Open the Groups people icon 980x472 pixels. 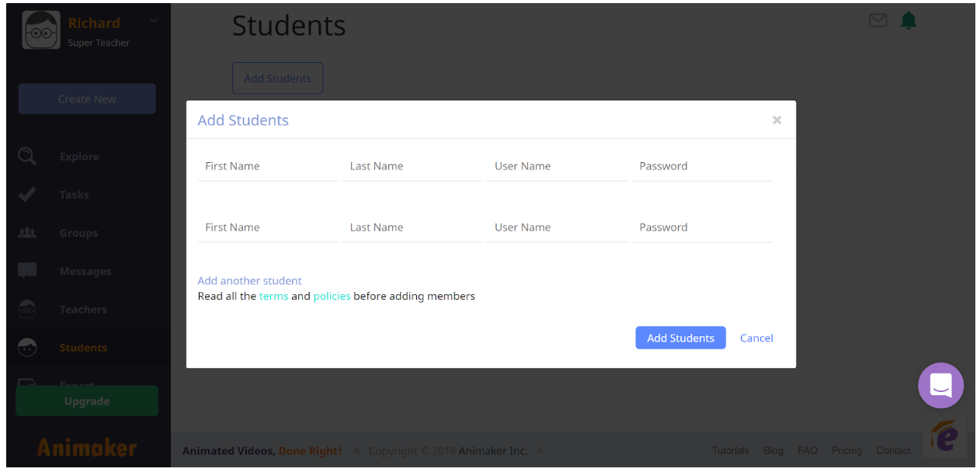(27, 233)
